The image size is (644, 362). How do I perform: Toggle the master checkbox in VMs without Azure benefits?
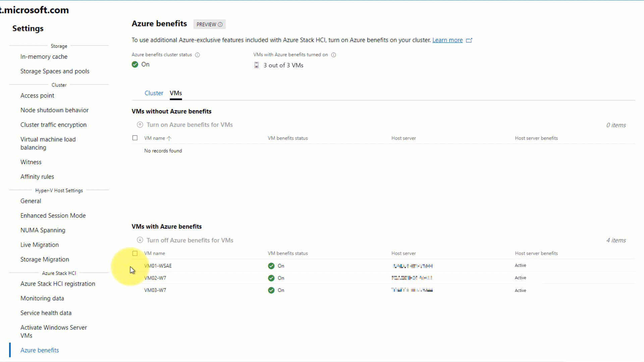tap(135, 137)
